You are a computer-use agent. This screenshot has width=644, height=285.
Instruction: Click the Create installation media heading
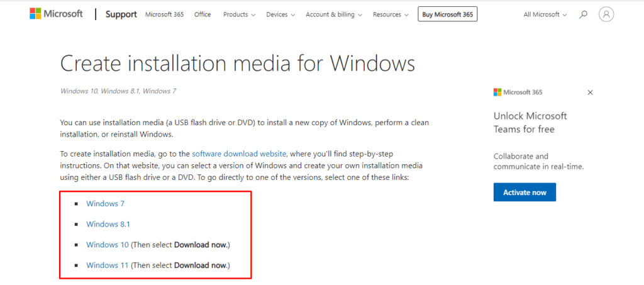237,64
